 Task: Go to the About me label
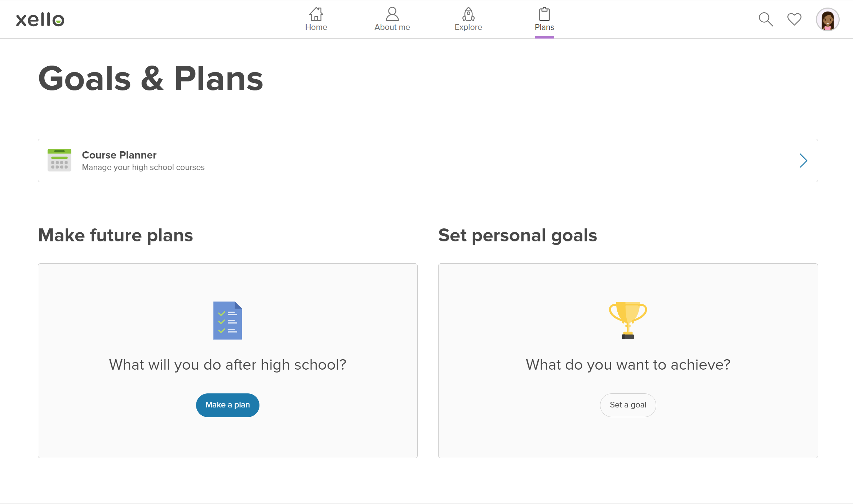coord(392,27)
